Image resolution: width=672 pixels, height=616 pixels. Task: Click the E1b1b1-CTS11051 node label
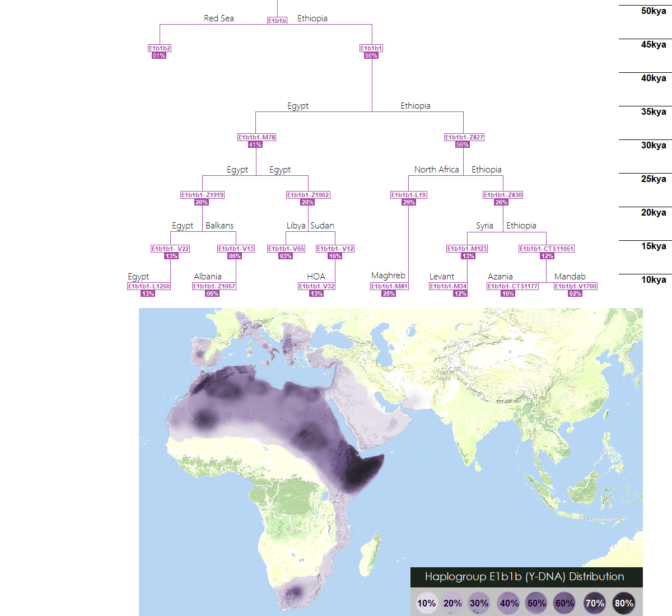547,249
